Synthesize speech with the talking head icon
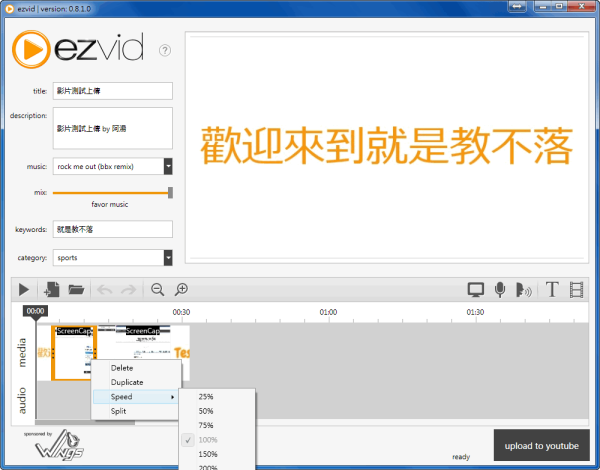The height and width of the screenshot is (470, 600). [523, 290]
